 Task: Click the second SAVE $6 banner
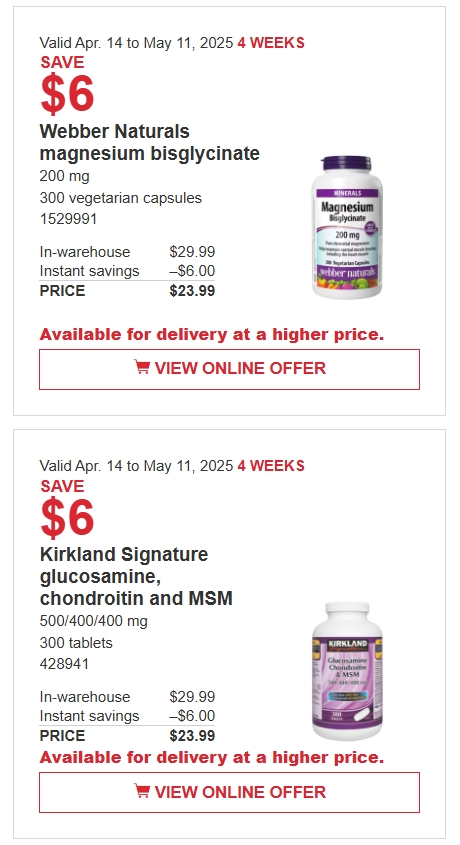[x=67, y=508]
